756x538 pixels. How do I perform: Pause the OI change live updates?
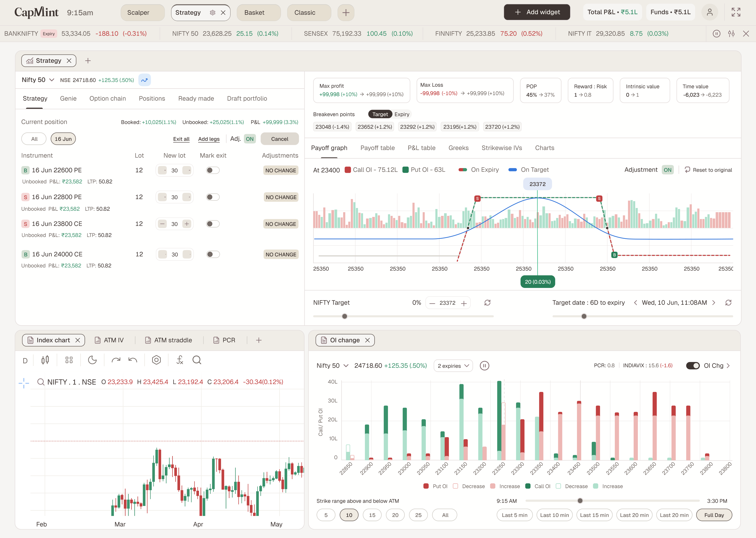484,366
